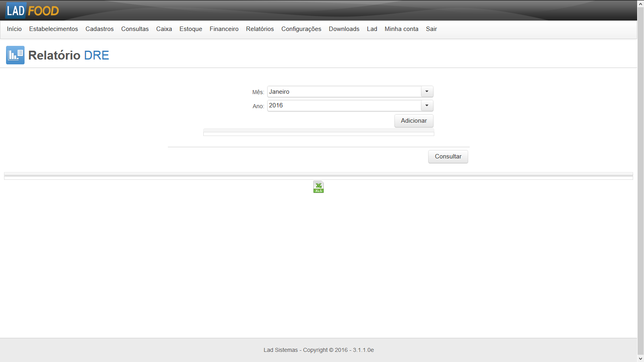This screenshot has width=644, height=362.
Task: Open the Relatórios menu
Action: (260, 29)
